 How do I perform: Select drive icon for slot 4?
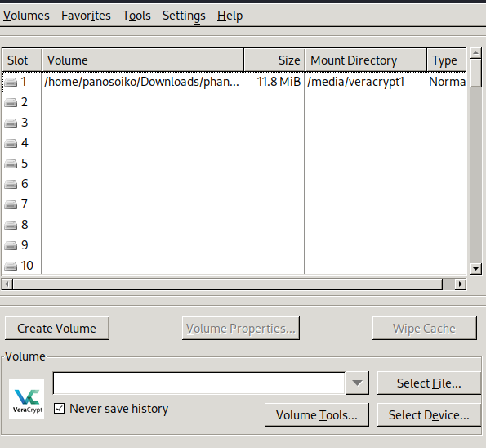[x=11, y=143]
